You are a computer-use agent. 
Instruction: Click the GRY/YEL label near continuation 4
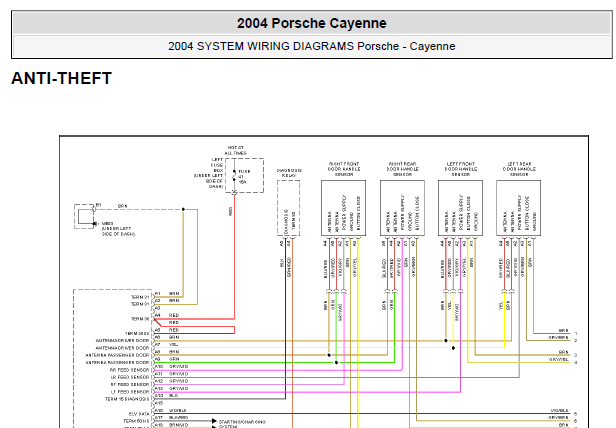pos(558,360)
